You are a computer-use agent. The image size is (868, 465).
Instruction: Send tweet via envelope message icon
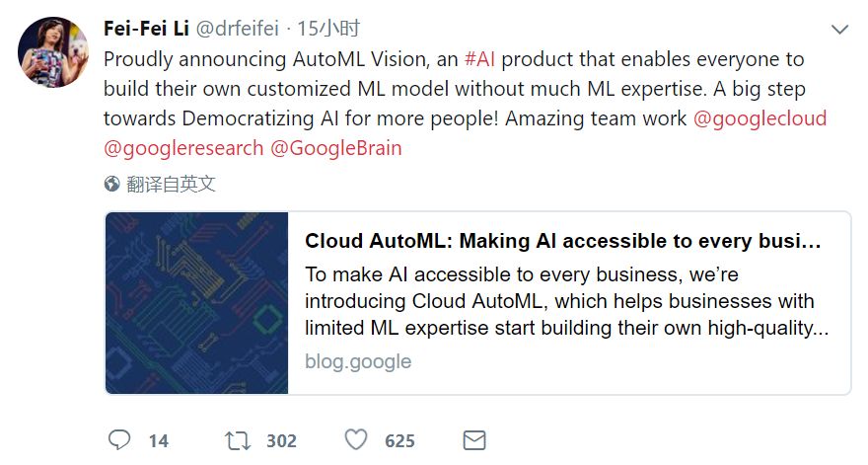point(474,439)
